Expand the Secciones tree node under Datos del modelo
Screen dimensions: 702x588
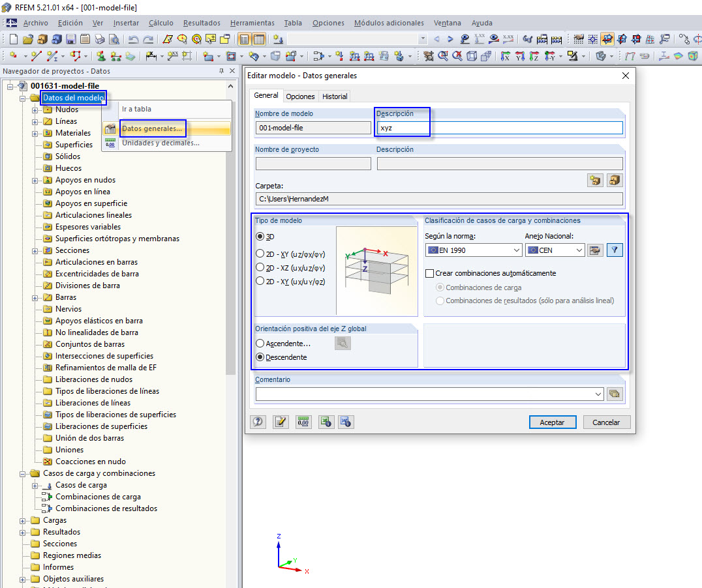[x=35, y=251]
